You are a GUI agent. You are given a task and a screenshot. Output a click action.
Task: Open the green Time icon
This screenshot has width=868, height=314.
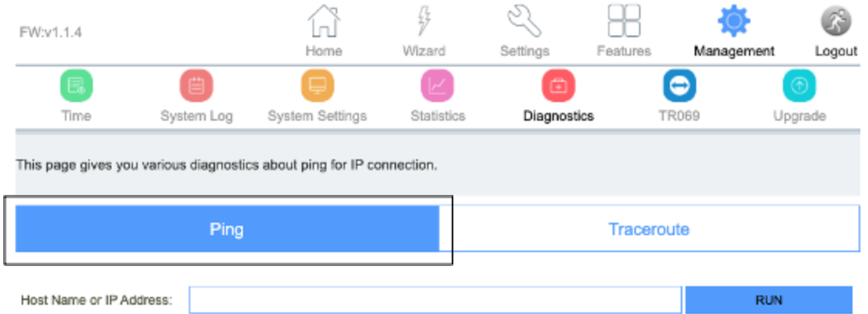[77, 86]
